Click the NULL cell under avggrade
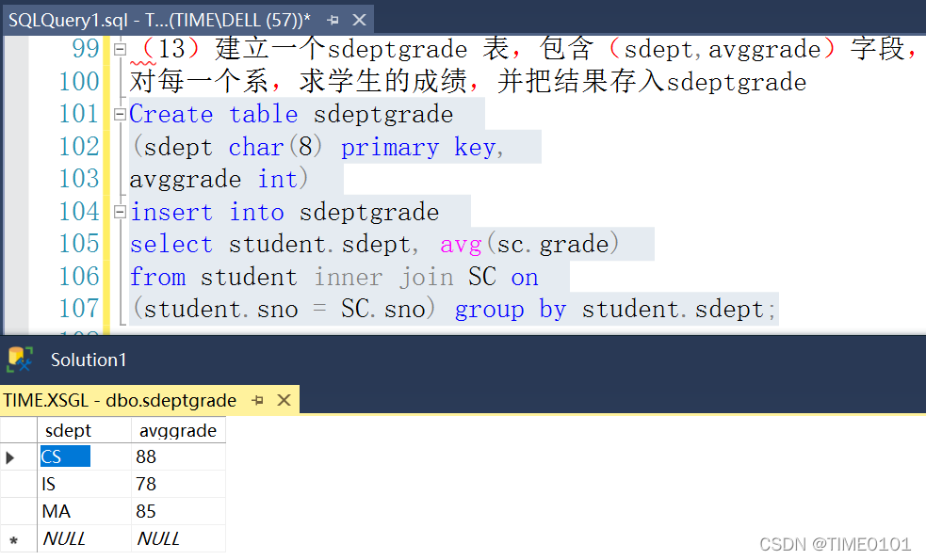Screen dimensions: 926x560 178,538
